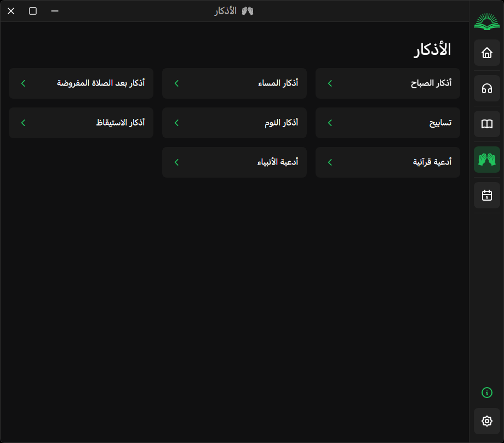Open the calendar prayer times section

tap(486, 195)
